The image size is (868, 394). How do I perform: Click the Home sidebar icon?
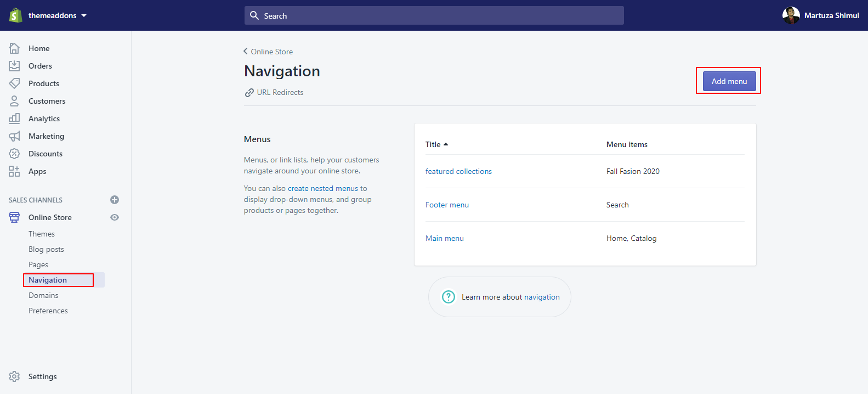14,48
